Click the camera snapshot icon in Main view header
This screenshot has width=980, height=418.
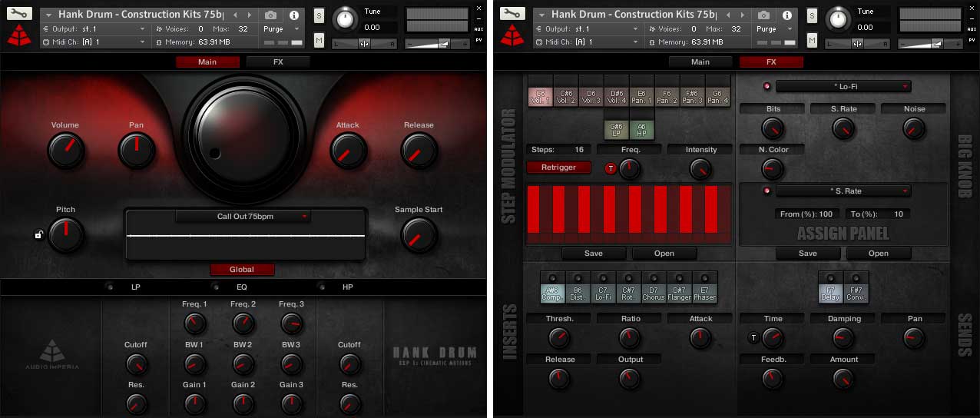(271, 15)
